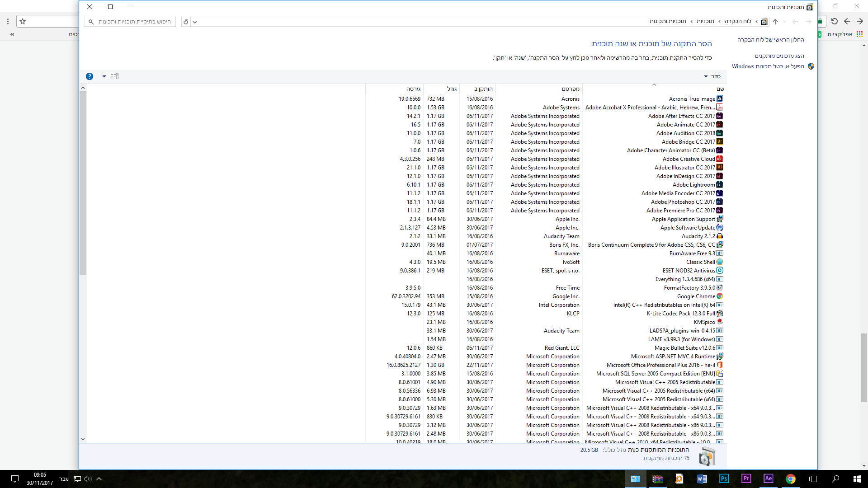
Task: Change the list view using the view icon
Action: [115, 76]
